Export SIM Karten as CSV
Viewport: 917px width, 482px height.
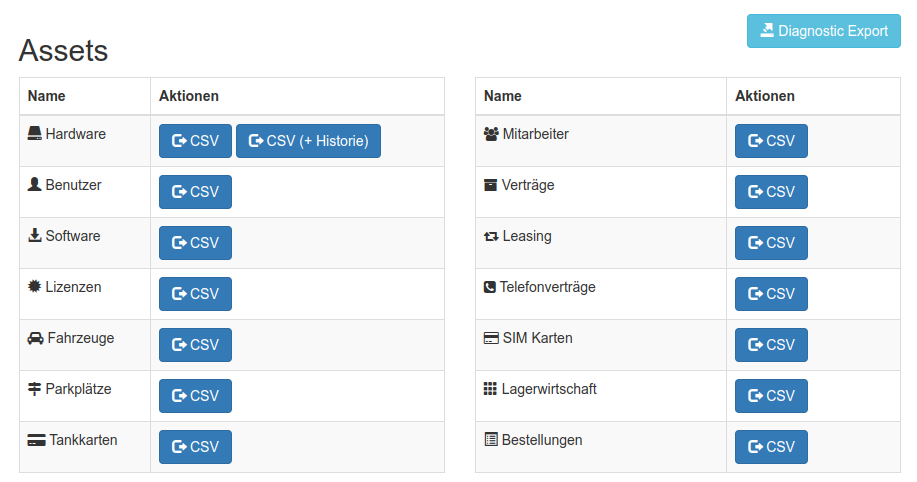[x=771, y=345]
